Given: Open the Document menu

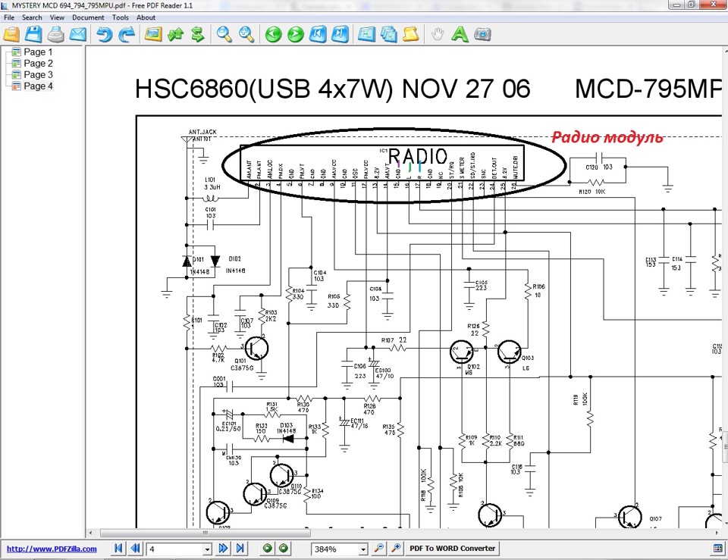Looking at the screenshot, I should (x=88, y=17).
